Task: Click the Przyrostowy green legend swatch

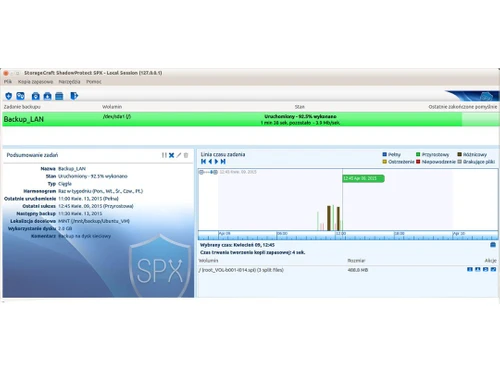Action: (x=418, y=154)
